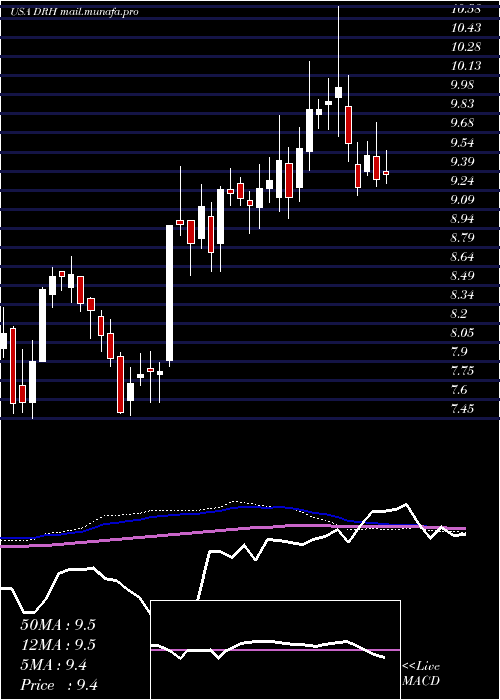Click the Price : 9.4 readout
Viewport: 500px width, 700px height.
[59, 685]
